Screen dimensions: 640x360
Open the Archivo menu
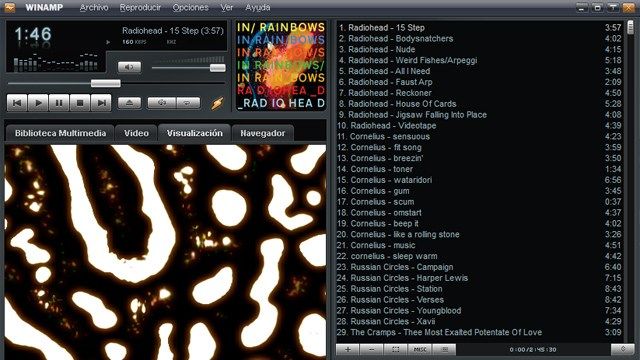pos(94,7)
